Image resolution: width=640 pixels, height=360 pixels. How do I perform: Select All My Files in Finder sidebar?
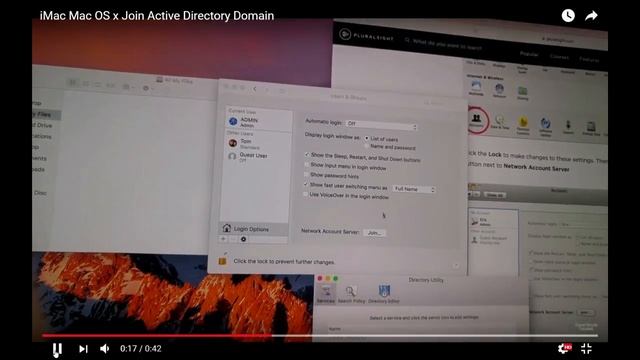click(46, 115)
